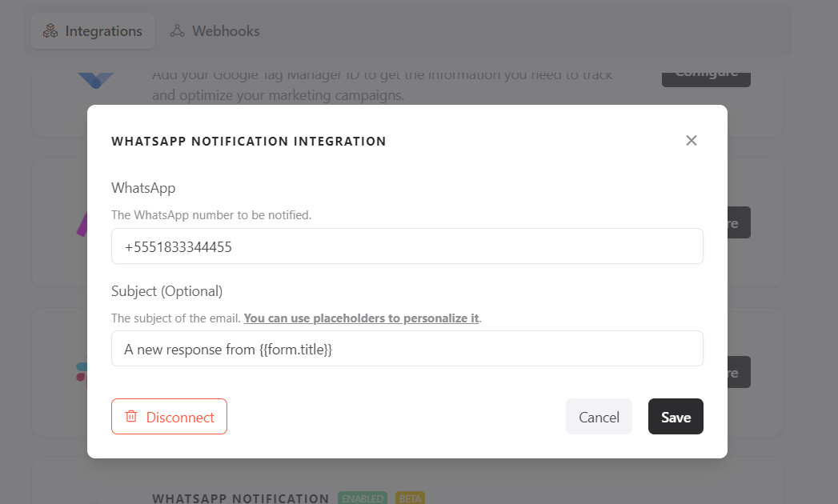Viewport: 838px width, 504px height.
Task: Cancel the integration changes
Action: click(599, 417)
